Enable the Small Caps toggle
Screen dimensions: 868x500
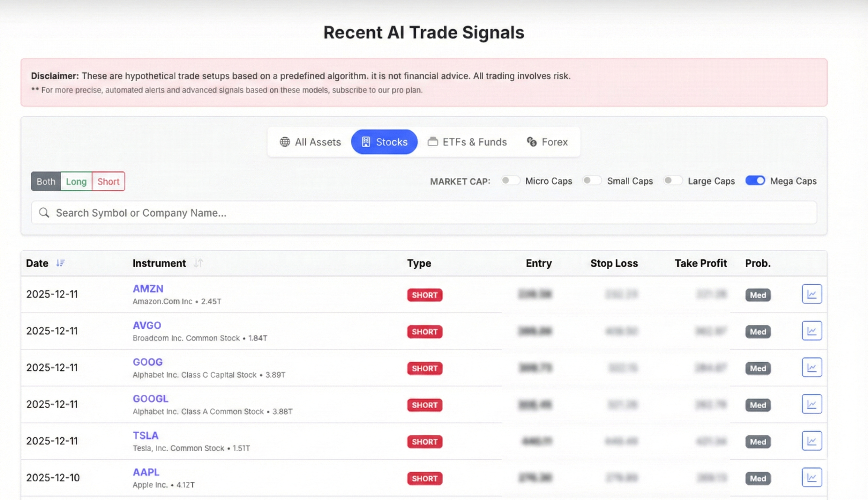point(591,180)
